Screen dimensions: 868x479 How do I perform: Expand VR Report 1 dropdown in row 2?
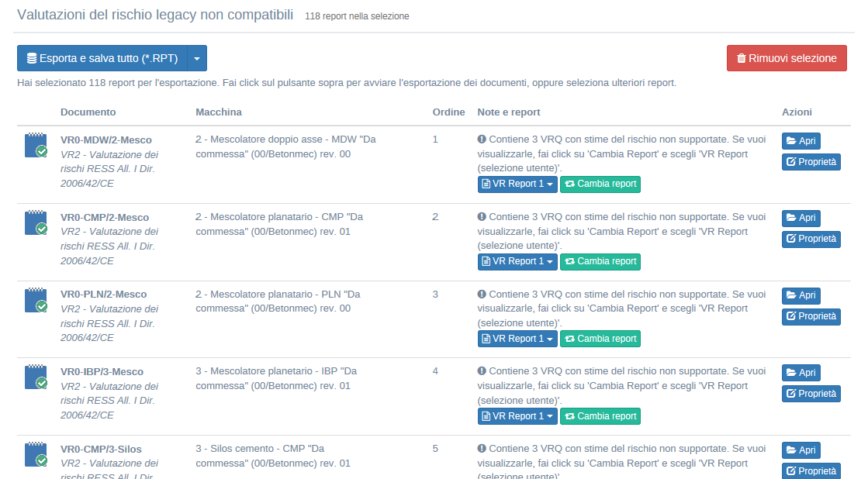(x=517, y=262)
